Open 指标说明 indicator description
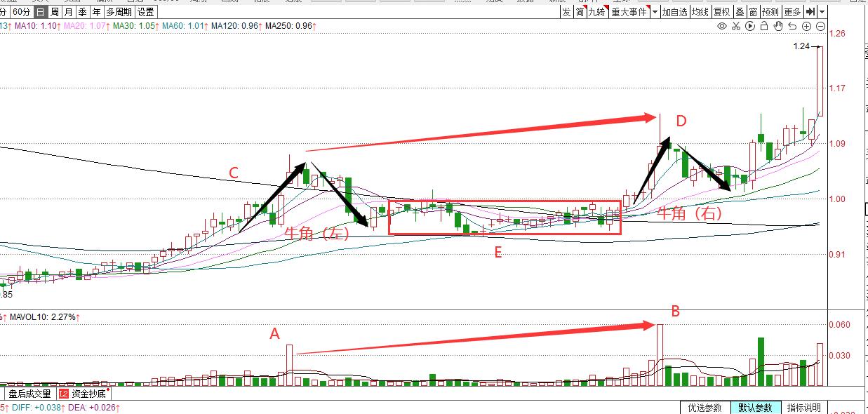The height and width of the screenshot is (414, 868). pyautogui.click(x=804, y=408)
